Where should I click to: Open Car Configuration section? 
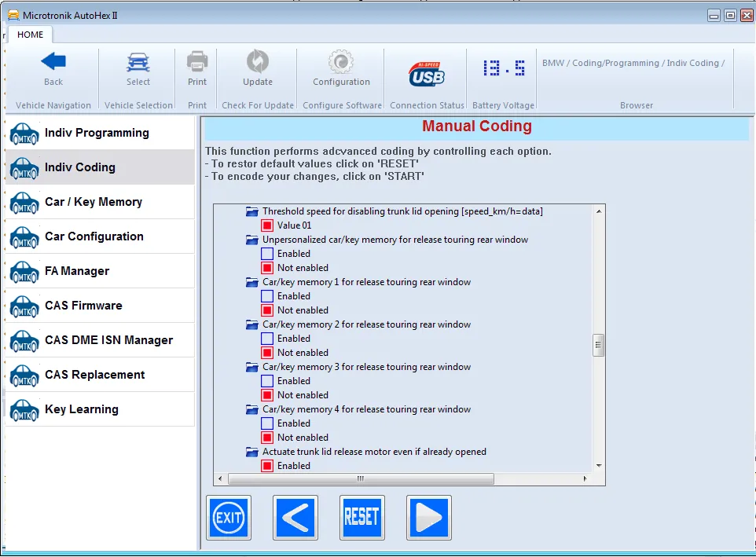point(100,236)
